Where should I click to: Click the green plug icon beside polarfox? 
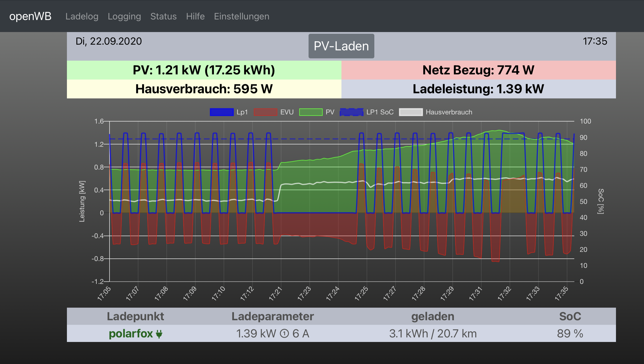159,334
